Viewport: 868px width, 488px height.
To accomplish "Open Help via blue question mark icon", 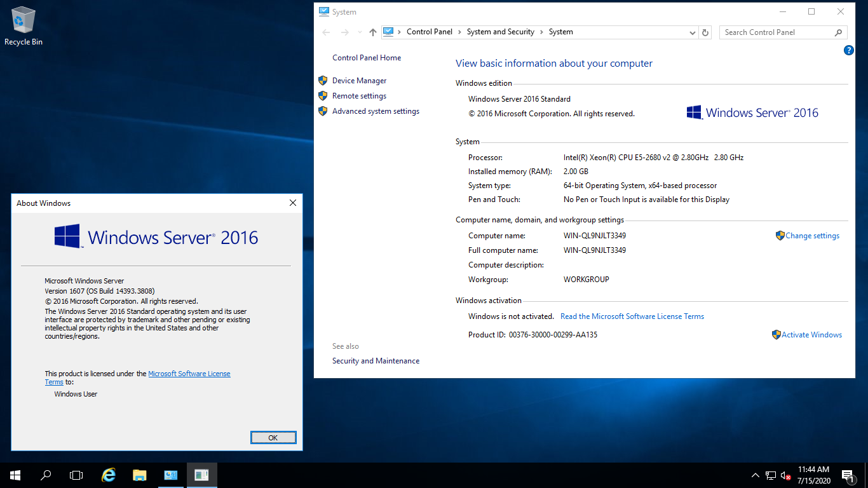I will (848, 50).
